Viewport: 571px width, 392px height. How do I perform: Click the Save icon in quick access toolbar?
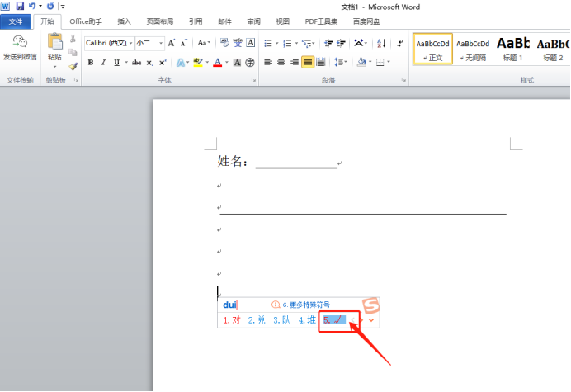click(x=20, y=6)
